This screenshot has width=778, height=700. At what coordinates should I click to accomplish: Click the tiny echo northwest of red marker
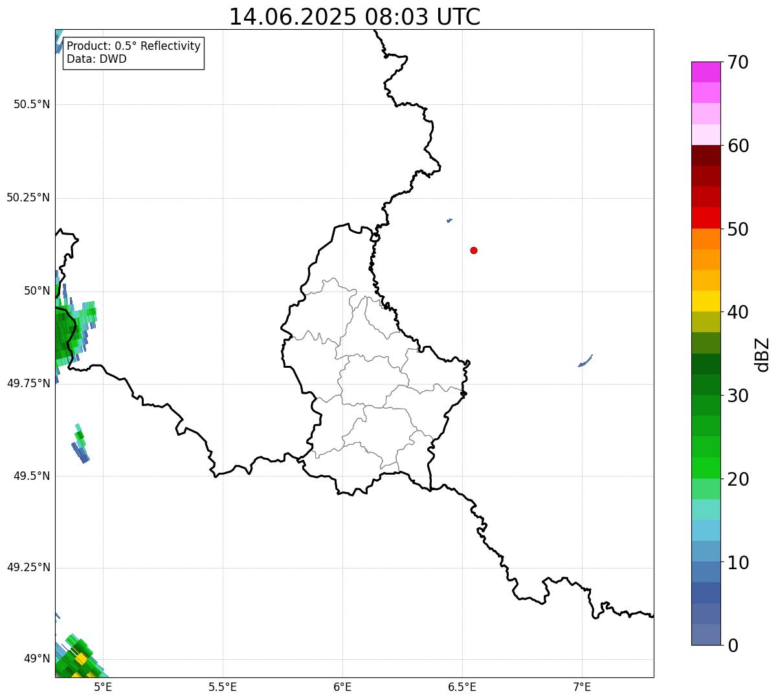coord(449,220)
